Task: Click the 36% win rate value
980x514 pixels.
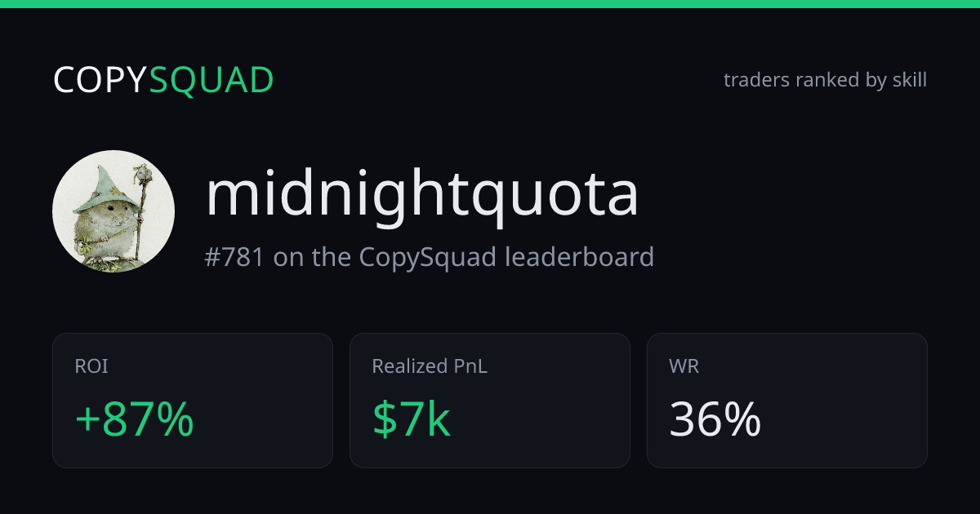Action: coord(715,420)
